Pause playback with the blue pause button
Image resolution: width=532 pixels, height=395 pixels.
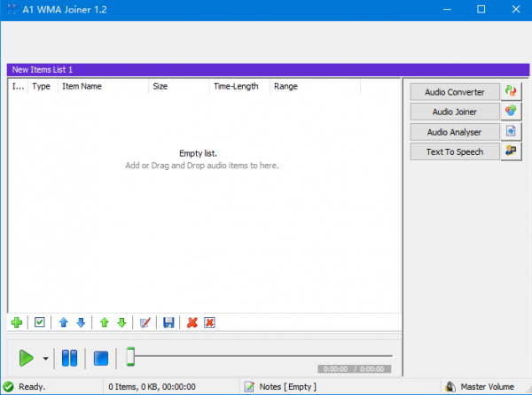coord(69,358)
